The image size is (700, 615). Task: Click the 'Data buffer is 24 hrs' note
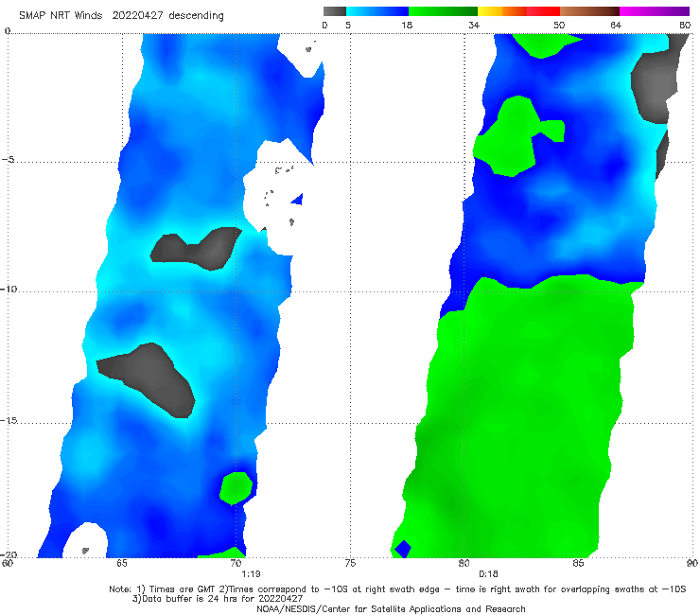pyautogui.click(x=218, y=599)
